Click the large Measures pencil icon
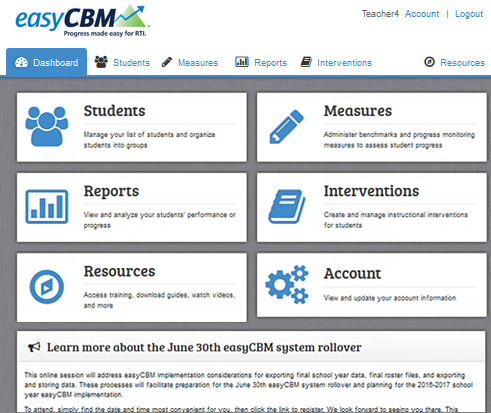The height and width of the screenshot is (413, 491). tap(286, 127)
